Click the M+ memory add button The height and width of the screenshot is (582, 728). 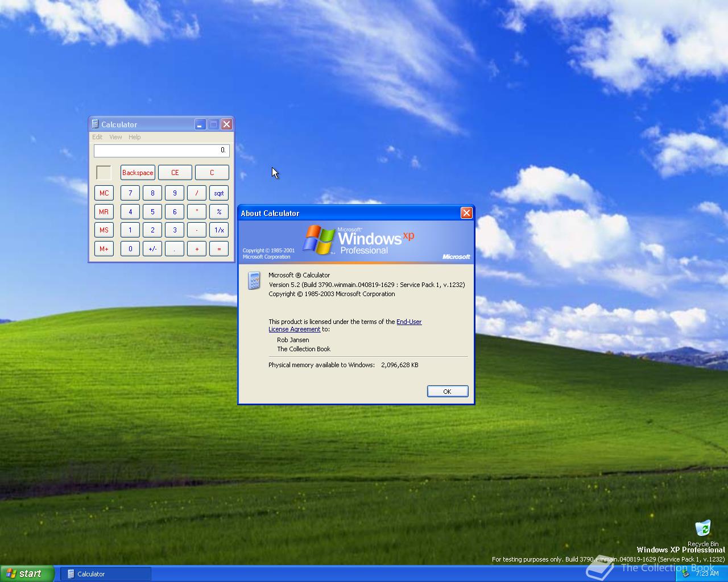pyautogui.click(x=104, y=249)
